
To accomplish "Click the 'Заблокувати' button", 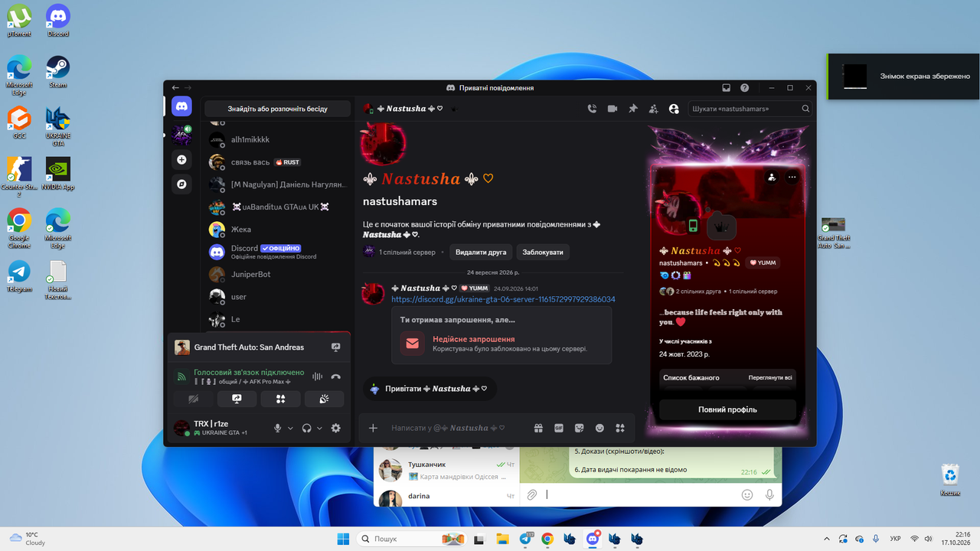I will (543, 252).
